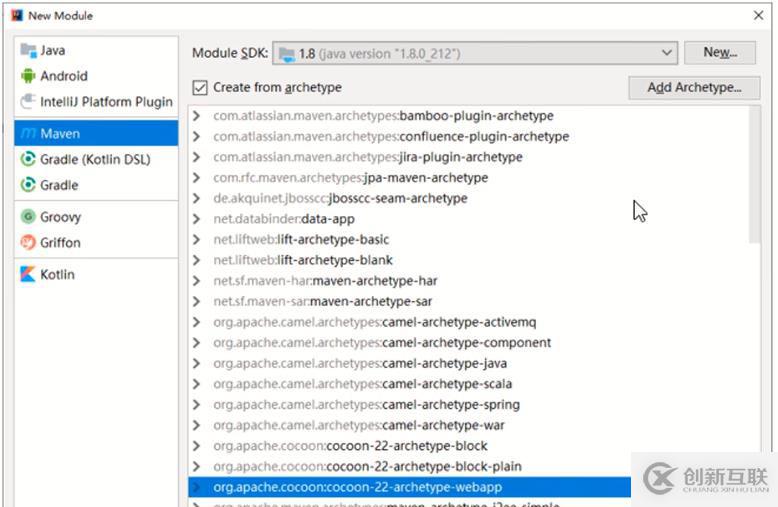
Task: Select the Android robot icon
Action: (28, 76)
